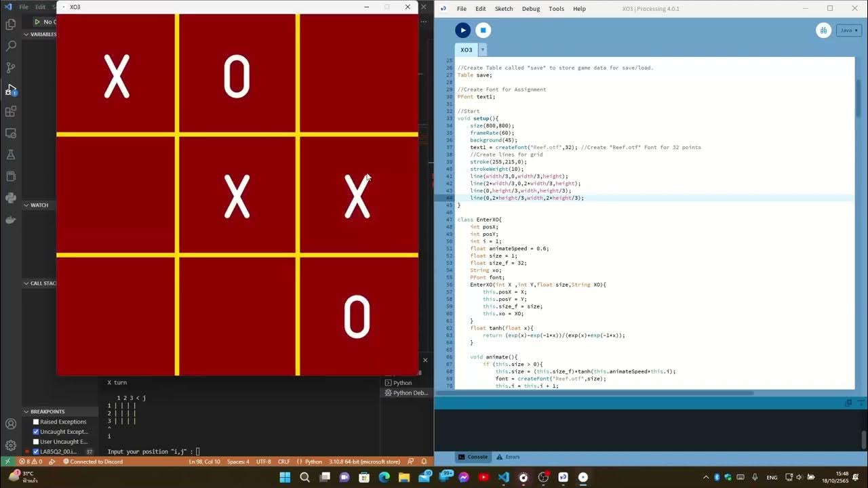Uncheck Uncaught Exceptions breakpoint checkbox
Image resolution: width=868 pixels, height=488 pixels.
coord(36,432)
